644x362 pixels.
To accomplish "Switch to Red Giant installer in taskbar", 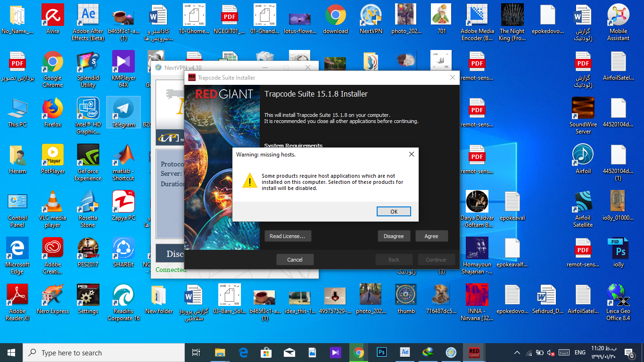I will pyautogui.click(x=474, y=353).
